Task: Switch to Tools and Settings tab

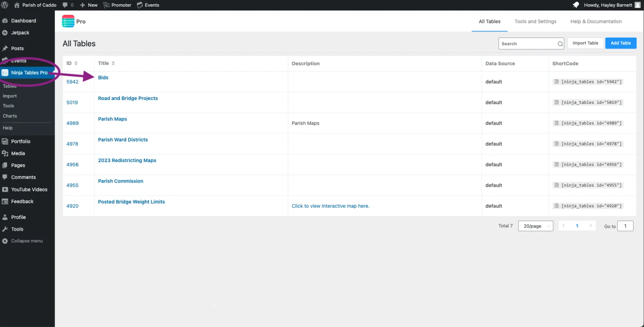Action: pyautogui.click(x=535, y=21)
